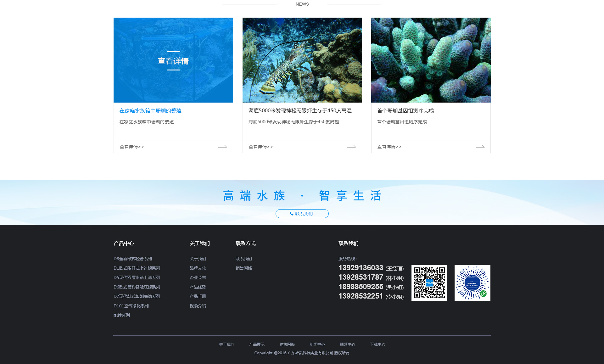Open article title 在家庭水族箱中珊瑚的繁殖
The image size is (604, 364).
pos(150,111)
